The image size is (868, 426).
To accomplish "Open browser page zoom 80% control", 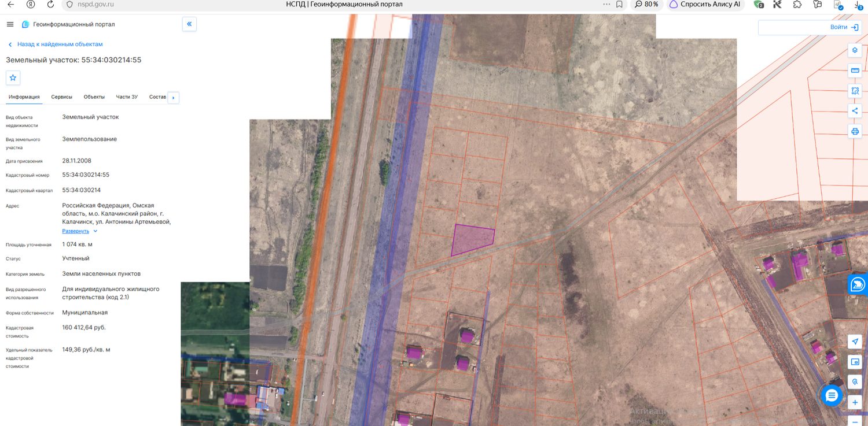I will pyautogui.click(x=646, y=4).
